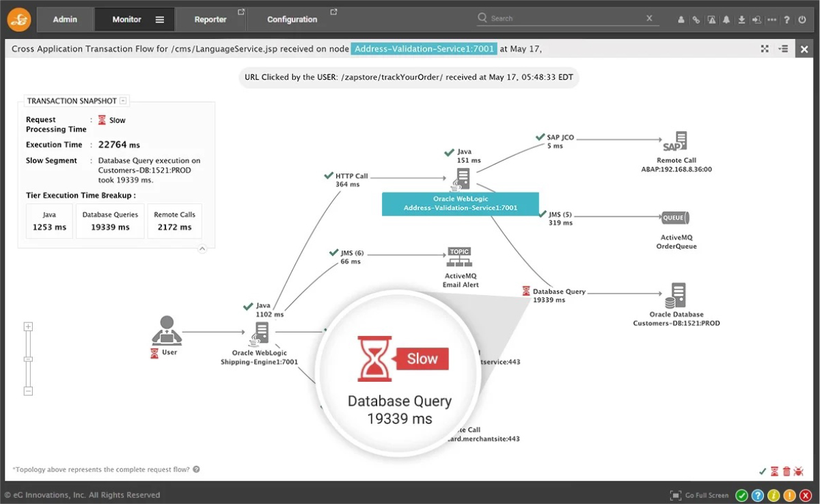Select the Java 1253 ms tier box

point(49,221)
